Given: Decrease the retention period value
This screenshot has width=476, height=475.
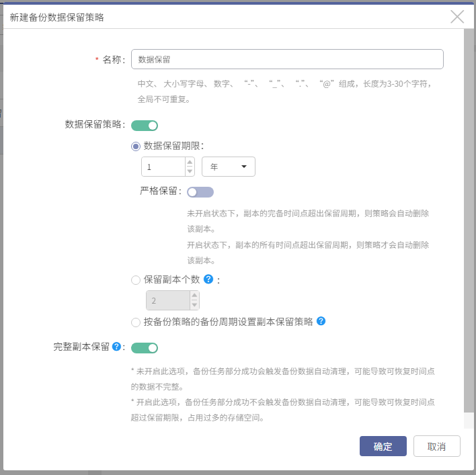Looking at the screenshot, I should point(190,171).
